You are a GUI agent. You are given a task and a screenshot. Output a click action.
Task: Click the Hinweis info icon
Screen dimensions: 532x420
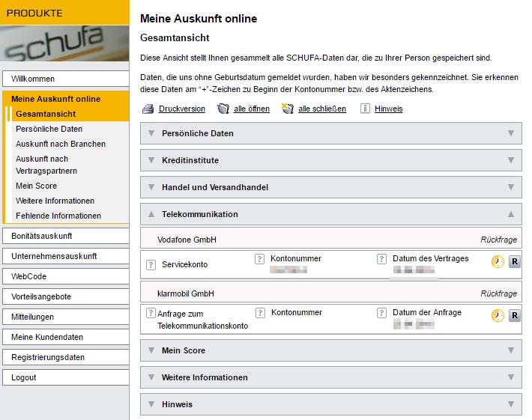[x=365, y=109]
